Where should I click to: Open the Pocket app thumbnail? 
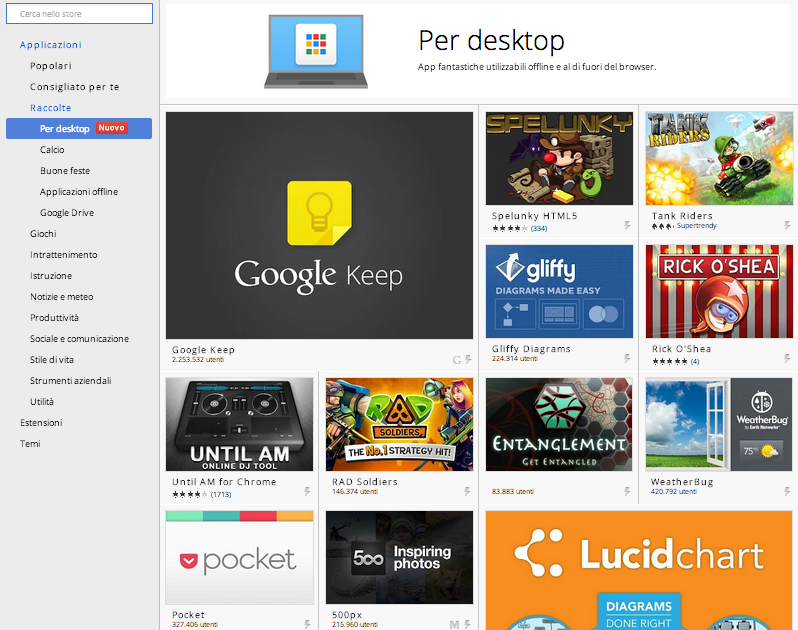(x=239, y=558)
